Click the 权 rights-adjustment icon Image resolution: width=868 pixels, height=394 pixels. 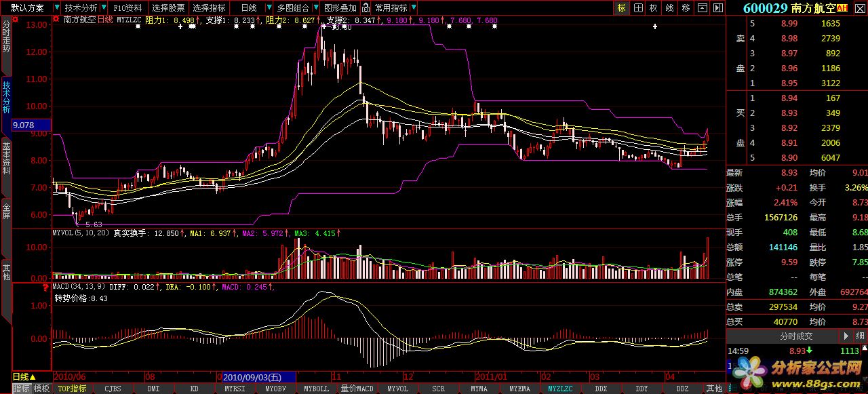pyautogui.click(x=654, y=8)
